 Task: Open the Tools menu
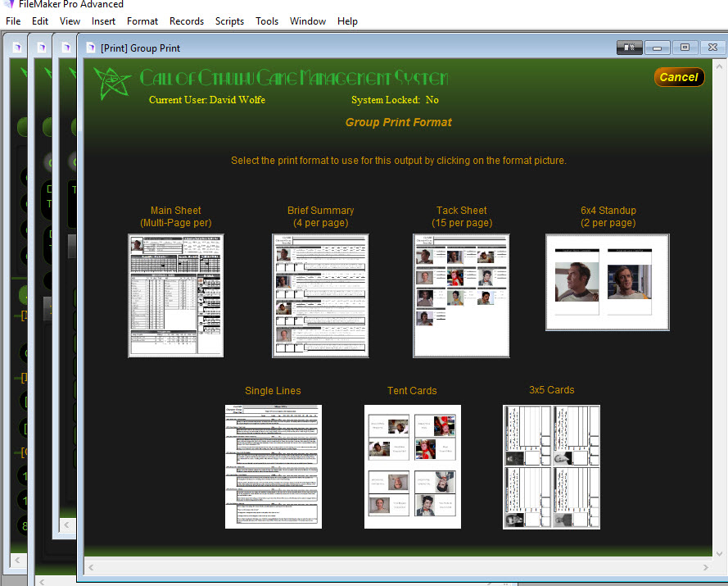point(267,21)
